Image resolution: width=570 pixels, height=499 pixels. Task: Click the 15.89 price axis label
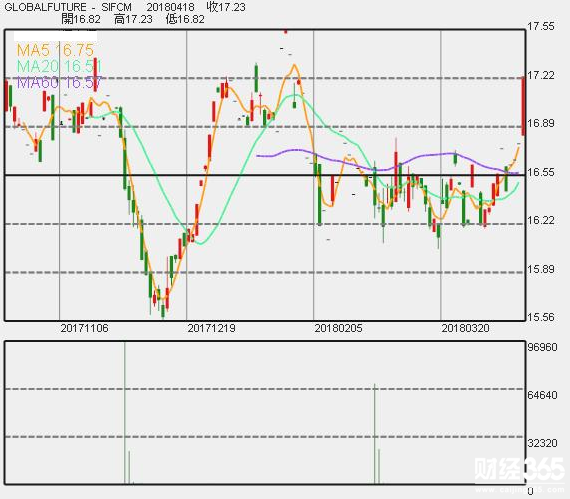541,269
